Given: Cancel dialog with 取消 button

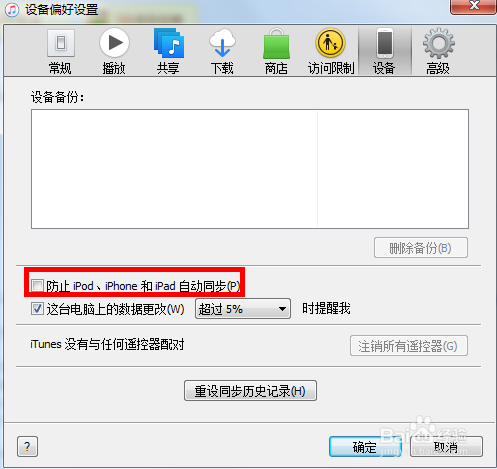Looking at the screenshot, I should point(446,447).
